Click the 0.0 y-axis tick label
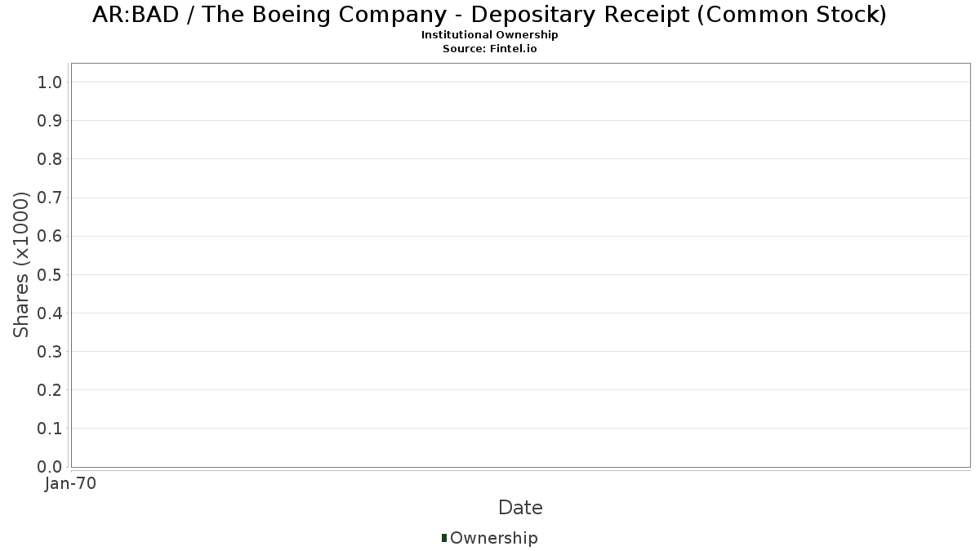Screen dimensions: 980x551 click(x=50, y=467)
